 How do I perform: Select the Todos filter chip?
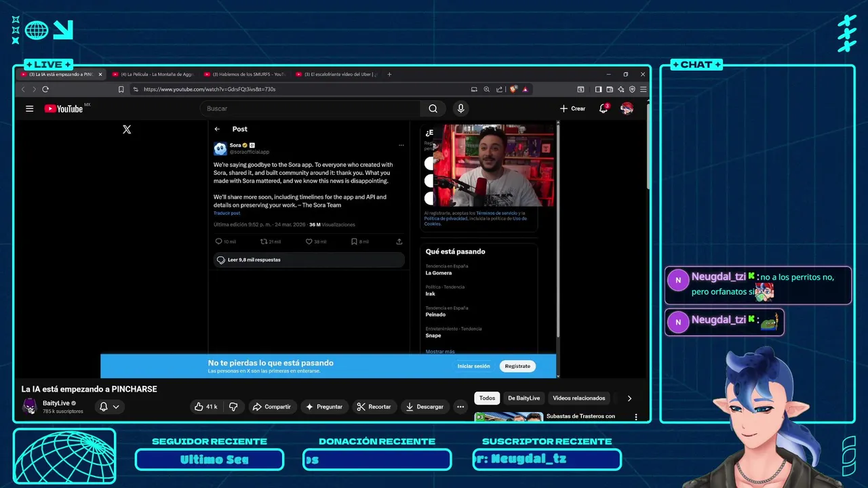tap(487, 399)
